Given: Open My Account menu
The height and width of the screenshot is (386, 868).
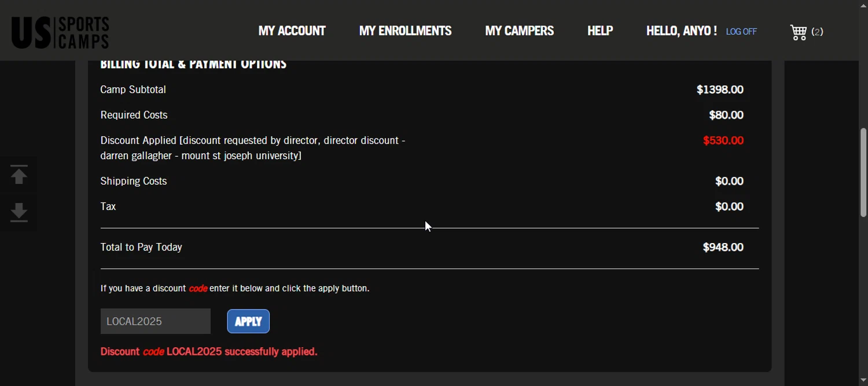Looking at the screenshot, I should point(292,31).
